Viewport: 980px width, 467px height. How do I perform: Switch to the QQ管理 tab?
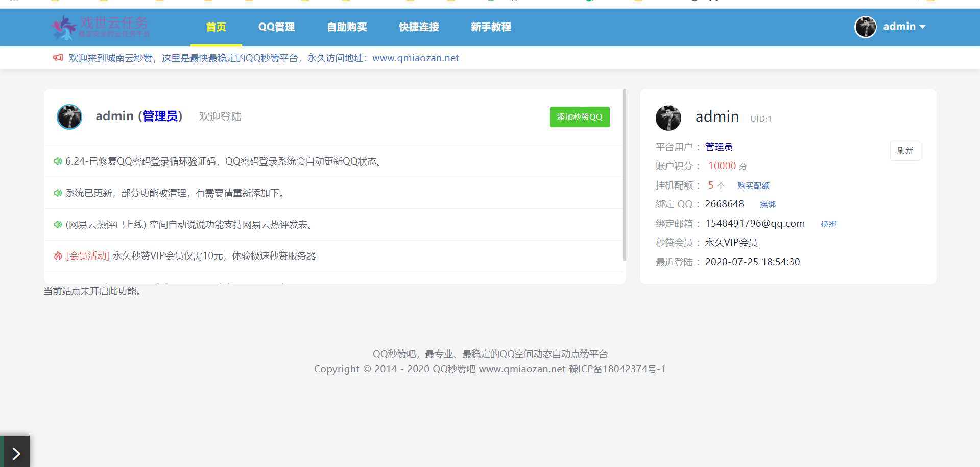pos(276,27)
